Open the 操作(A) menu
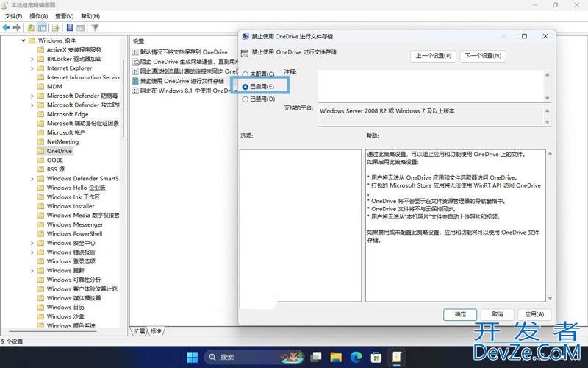This screenshot has width=588, height=368. (39, 16)
